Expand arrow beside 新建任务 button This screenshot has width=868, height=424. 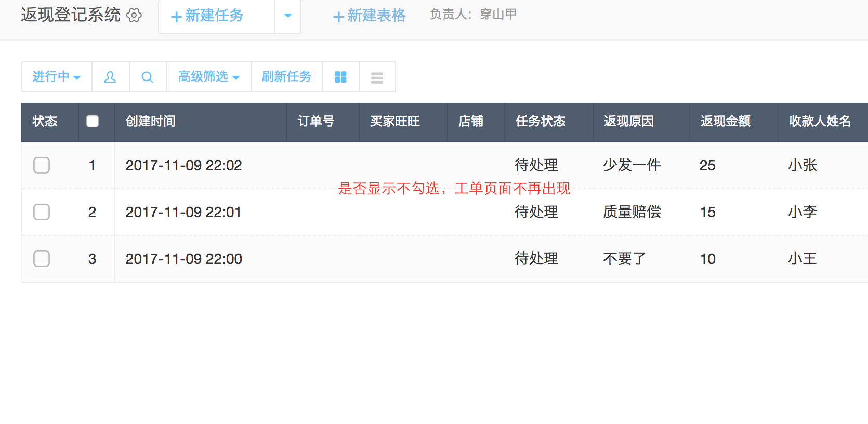coord(287,16)
